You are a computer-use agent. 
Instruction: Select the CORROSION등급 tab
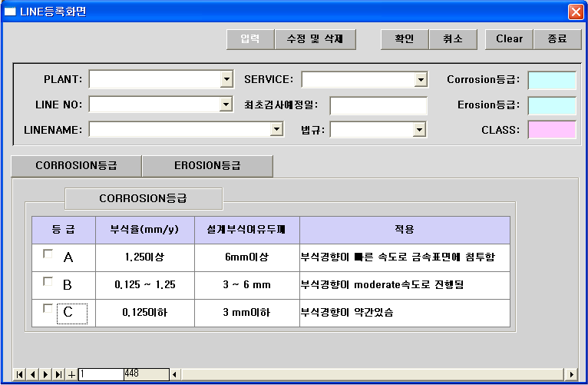76,166
